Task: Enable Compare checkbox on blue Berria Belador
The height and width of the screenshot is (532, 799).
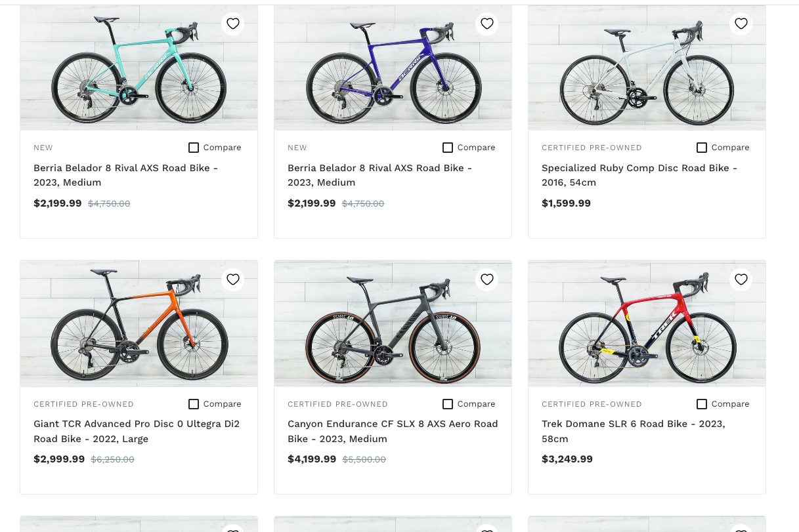Action: click(448, 148)
